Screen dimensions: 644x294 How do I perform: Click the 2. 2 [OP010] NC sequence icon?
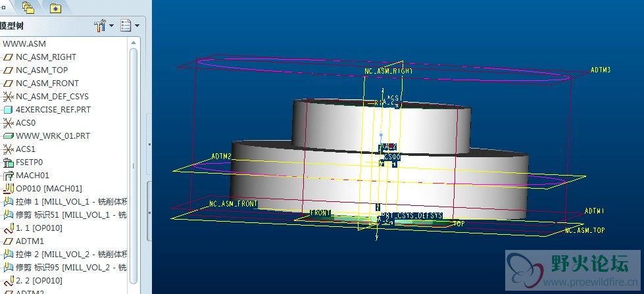8,280
